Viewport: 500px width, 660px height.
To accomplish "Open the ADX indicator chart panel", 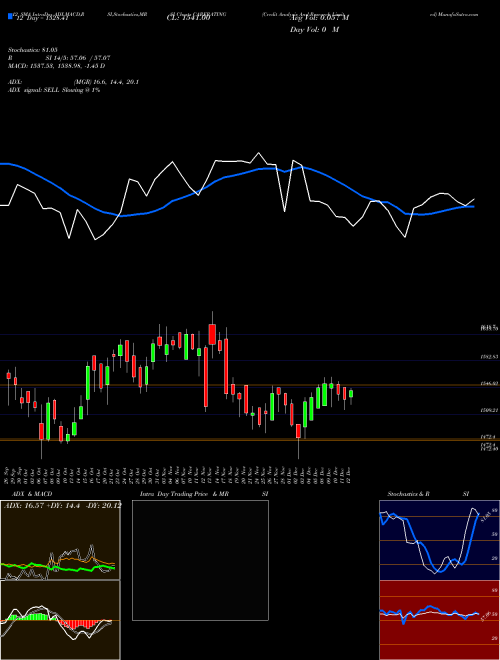I will 60,540.
